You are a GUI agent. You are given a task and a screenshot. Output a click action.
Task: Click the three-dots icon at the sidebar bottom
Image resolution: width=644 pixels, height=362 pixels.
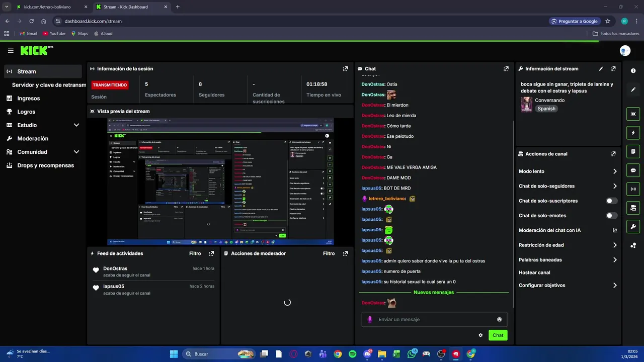click(x=633, y=245)
